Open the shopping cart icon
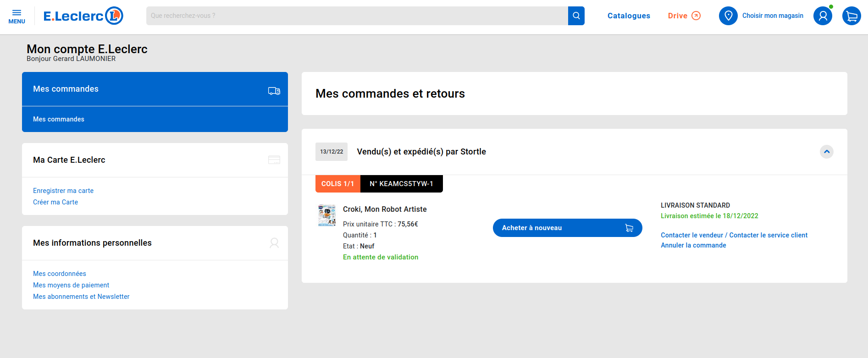The height and width of the screenshot is (358, 868). [x=851, y=16]
